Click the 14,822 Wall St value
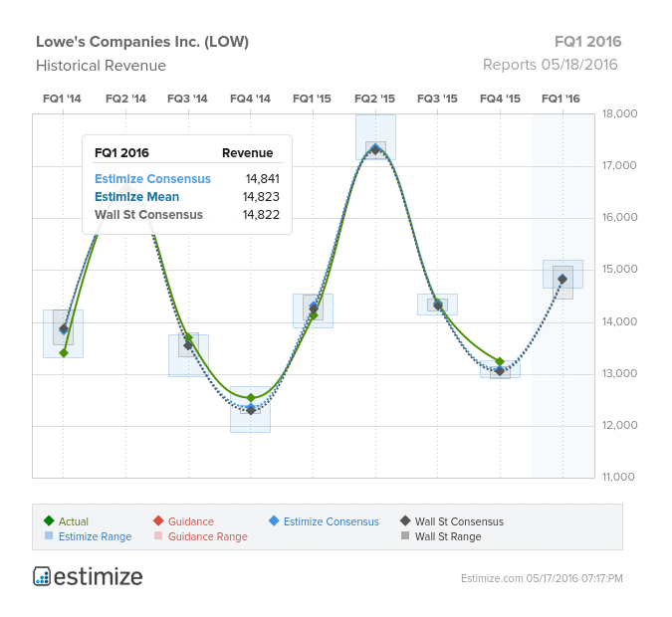This screenshot has height=617, width=672. [261, 215]
